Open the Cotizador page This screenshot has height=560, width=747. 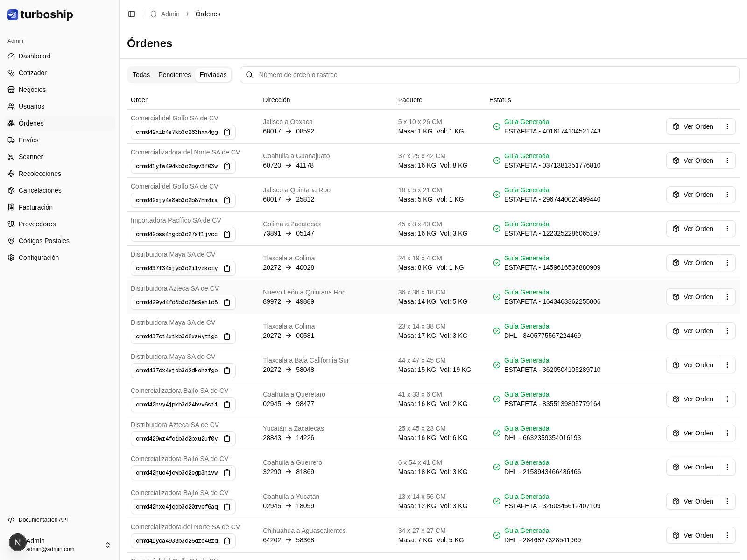[x=33, y=73]
